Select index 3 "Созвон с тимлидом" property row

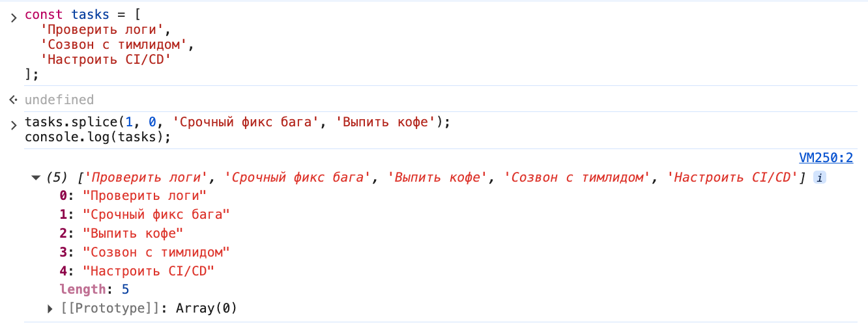coord(145,252)
